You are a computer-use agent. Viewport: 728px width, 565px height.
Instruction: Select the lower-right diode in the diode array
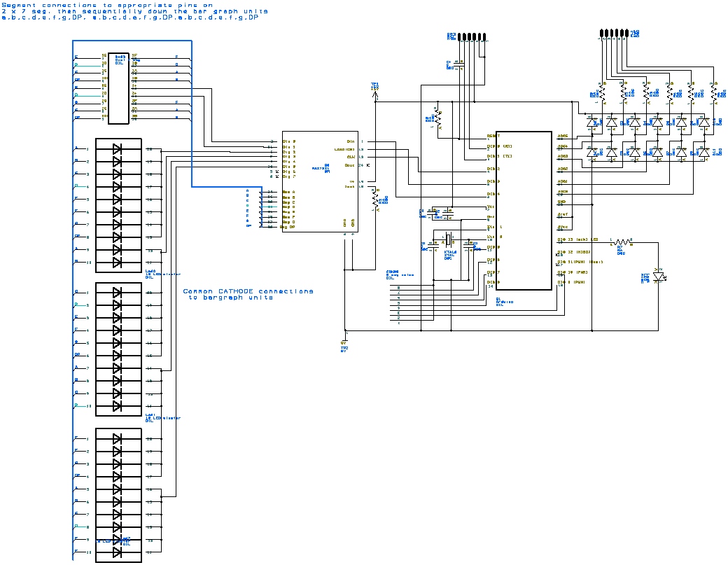pos(705,152)
